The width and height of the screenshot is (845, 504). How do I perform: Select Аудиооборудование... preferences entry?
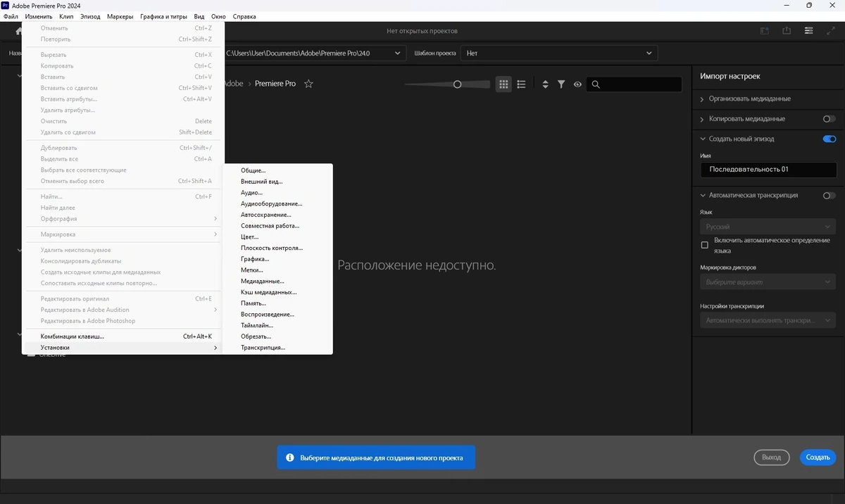coord(277,203)
